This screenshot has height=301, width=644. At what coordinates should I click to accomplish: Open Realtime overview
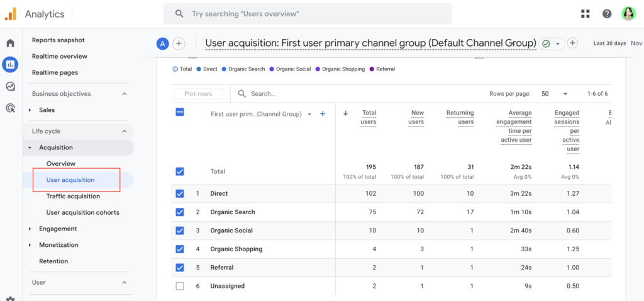(60, 56)
